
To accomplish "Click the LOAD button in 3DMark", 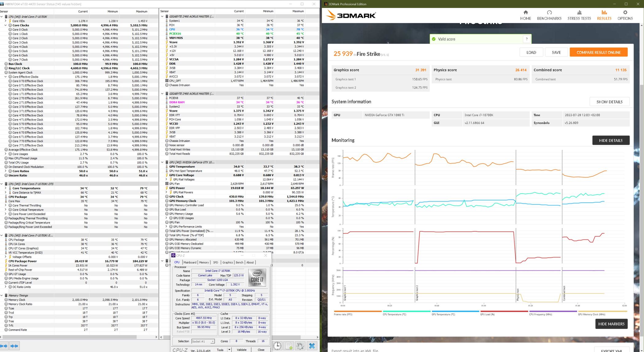I will [x=531, y=52].
